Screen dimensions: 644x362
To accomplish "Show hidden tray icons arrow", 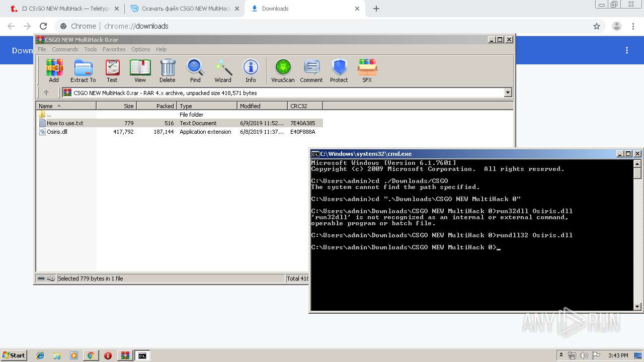I will pos(561,355).
